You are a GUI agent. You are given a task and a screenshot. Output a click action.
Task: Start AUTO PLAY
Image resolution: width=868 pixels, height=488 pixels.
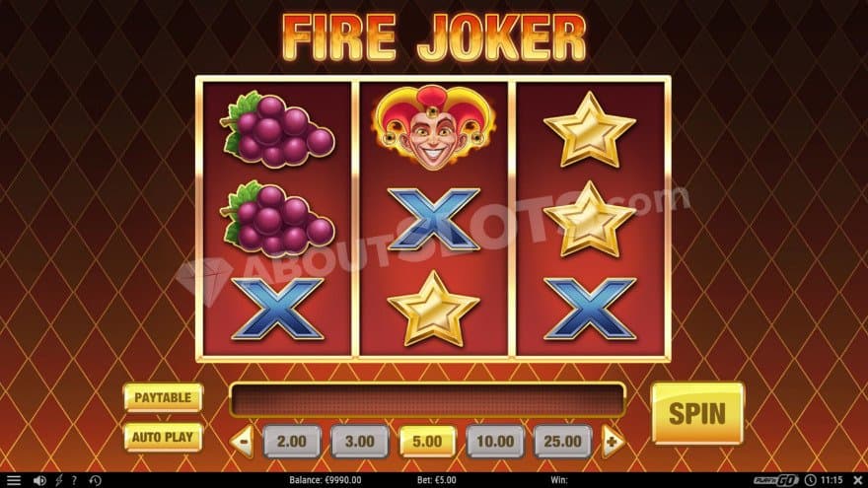164,437
